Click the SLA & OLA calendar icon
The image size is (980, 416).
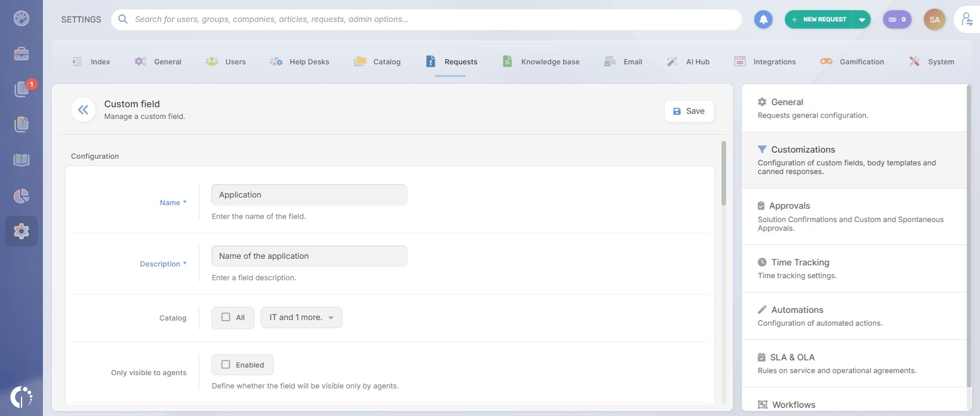[x=761, y=357]
